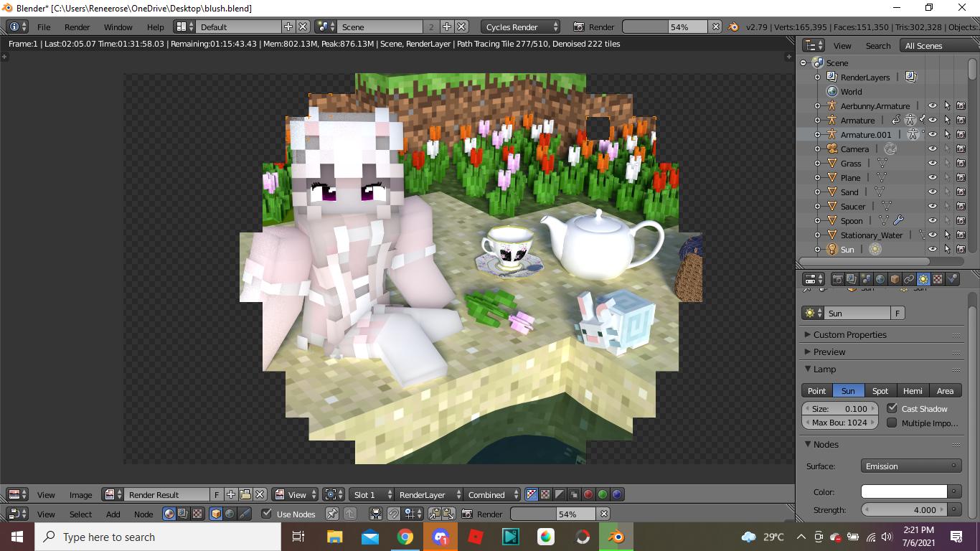Pin node tree with pushpin icon
The image size is (980, 551).
[331, 514]
